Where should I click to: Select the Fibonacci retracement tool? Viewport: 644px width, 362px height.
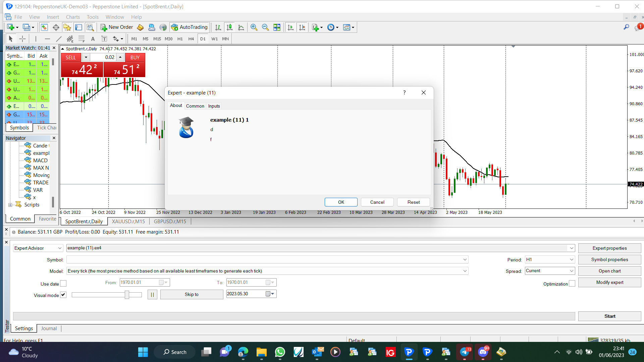pos(82,39)
